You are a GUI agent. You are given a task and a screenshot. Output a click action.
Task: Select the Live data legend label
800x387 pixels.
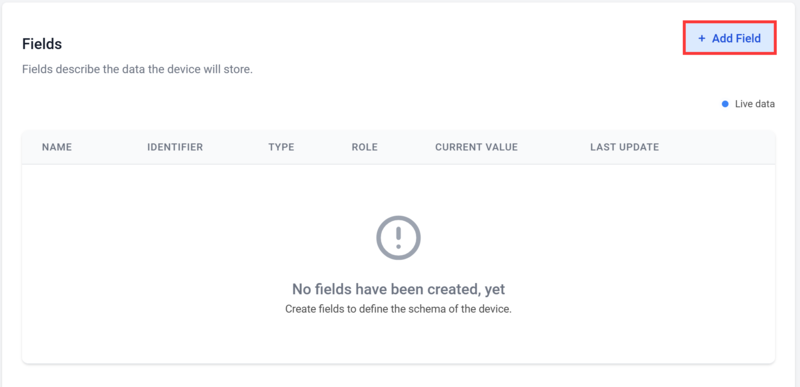coord(755,104)
